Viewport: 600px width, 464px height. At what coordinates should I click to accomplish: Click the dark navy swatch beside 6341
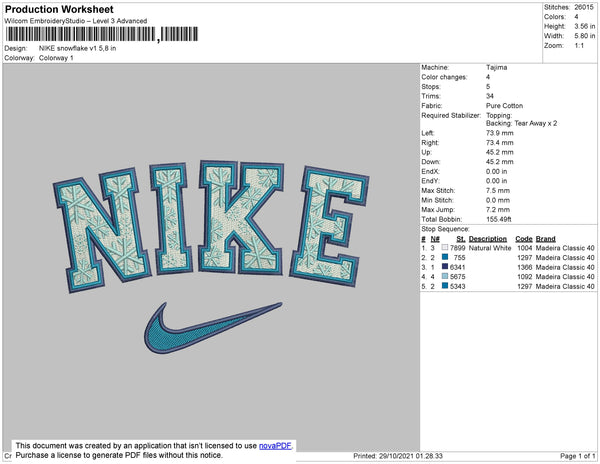445,267
